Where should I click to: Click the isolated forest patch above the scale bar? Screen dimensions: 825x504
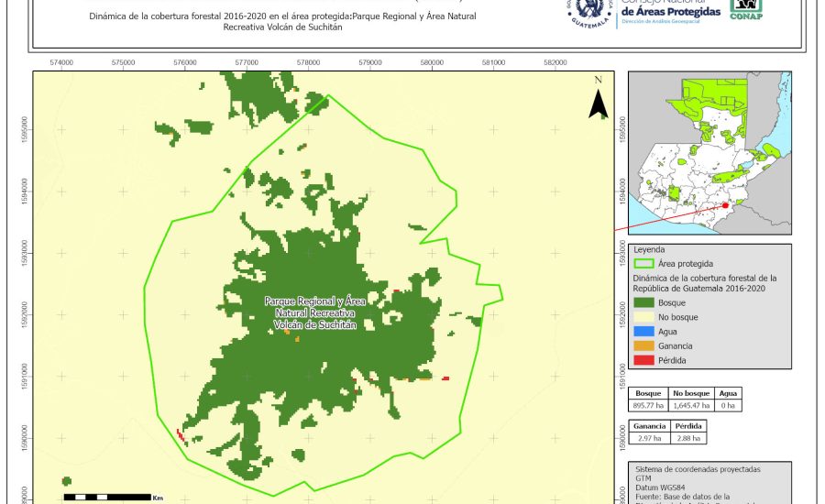66,481
